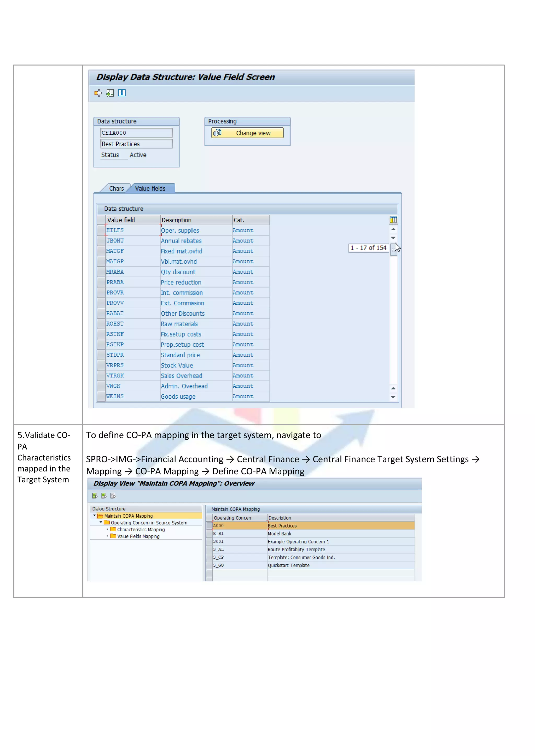Click the middle select-block icon in COPA Mapping toolbar
The height and width of the screenshot is (756, 535).
[104, 496]
